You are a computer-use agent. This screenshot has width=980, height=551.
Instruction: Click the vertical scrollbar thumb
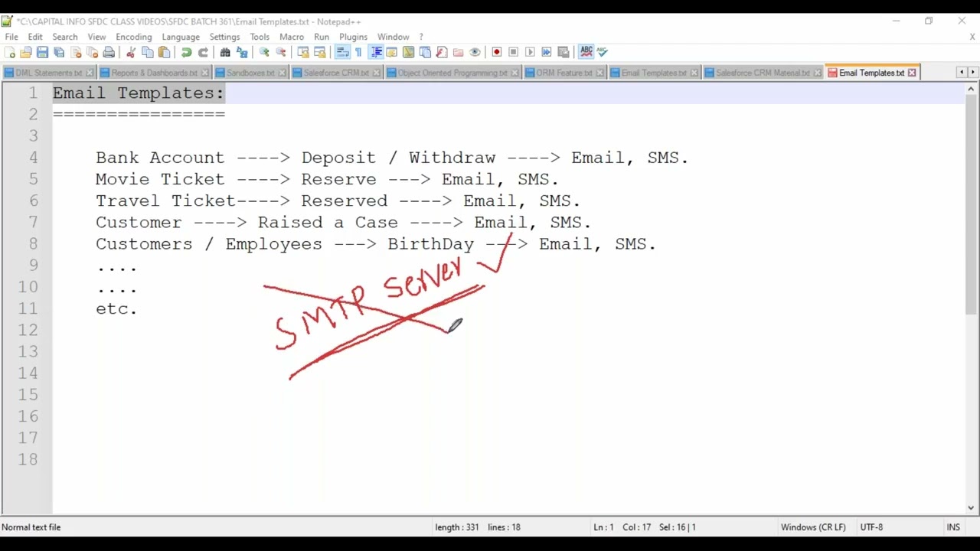click(x=971, y=204)
